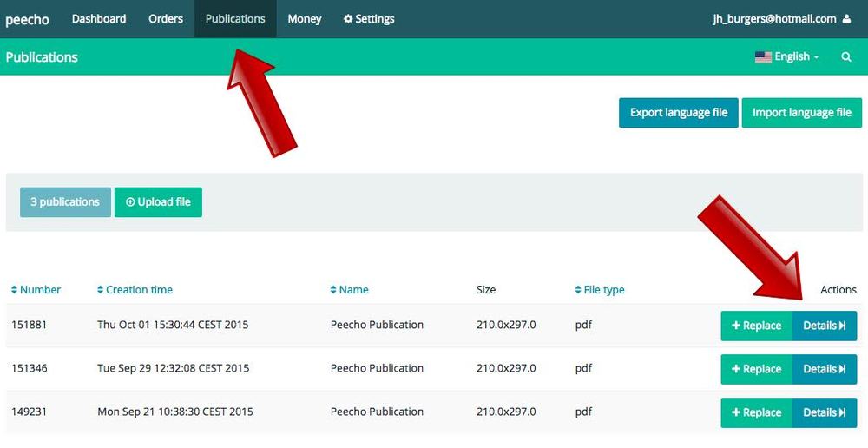Open Settings with the gear icon
Image resolution: width=868 pixels, height=448 pixels.
point(369,19)
